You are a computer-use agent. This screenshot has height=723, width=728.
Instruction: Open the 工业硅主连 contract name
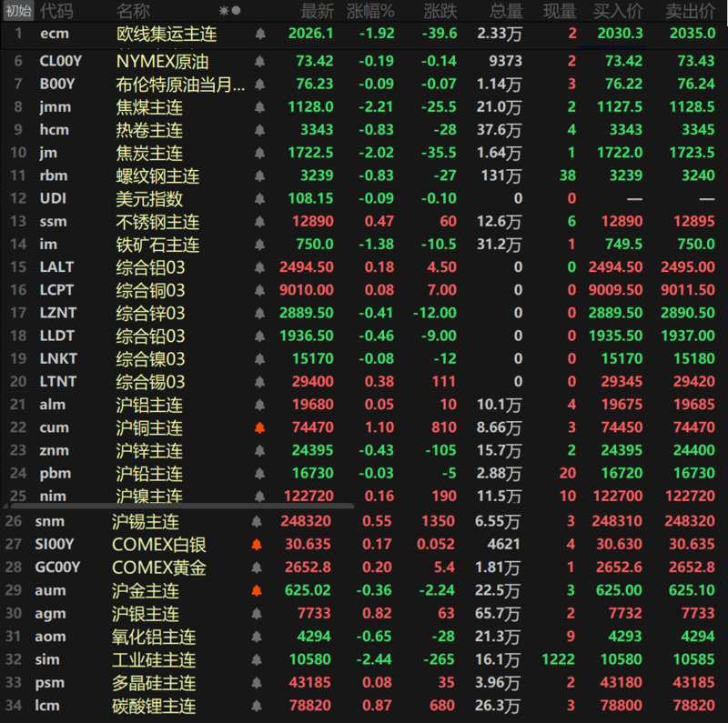tap(153, 659)
